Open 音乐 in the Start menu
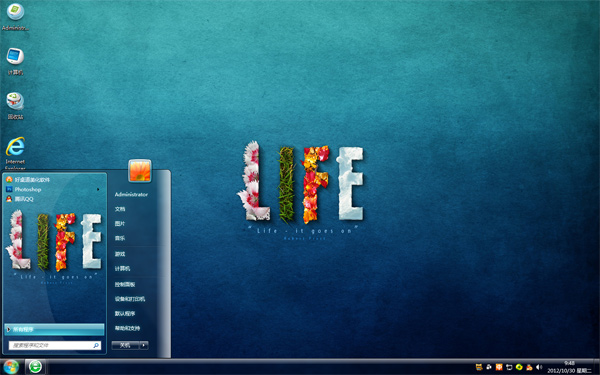Screen dimensions: 600x375 [x=120, y=238]
